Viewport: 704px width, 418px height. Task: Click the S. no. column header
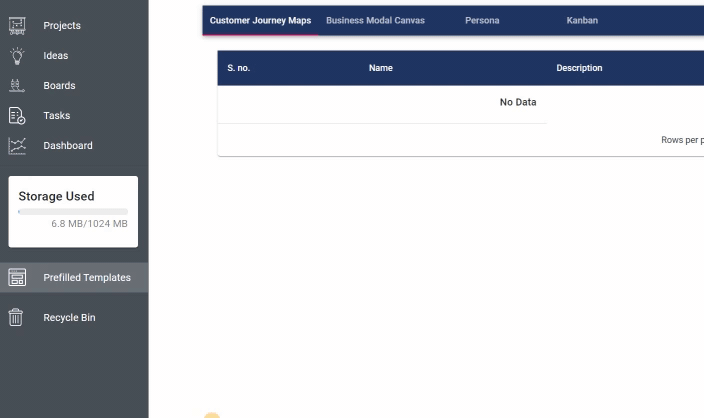[238, 68]
